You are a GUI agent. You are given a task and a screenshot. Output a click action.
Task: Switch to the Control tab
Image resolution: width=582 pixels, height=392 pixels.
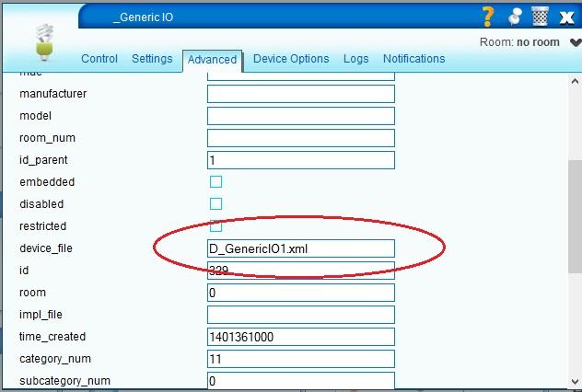[99, 59]
